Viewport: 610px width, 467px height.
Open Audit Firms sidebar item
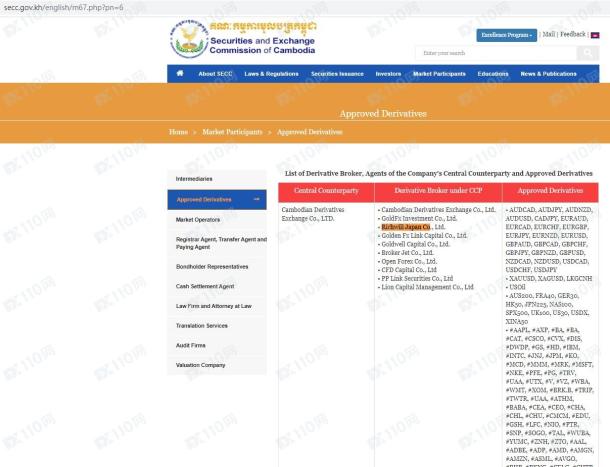tap(217, 346)
